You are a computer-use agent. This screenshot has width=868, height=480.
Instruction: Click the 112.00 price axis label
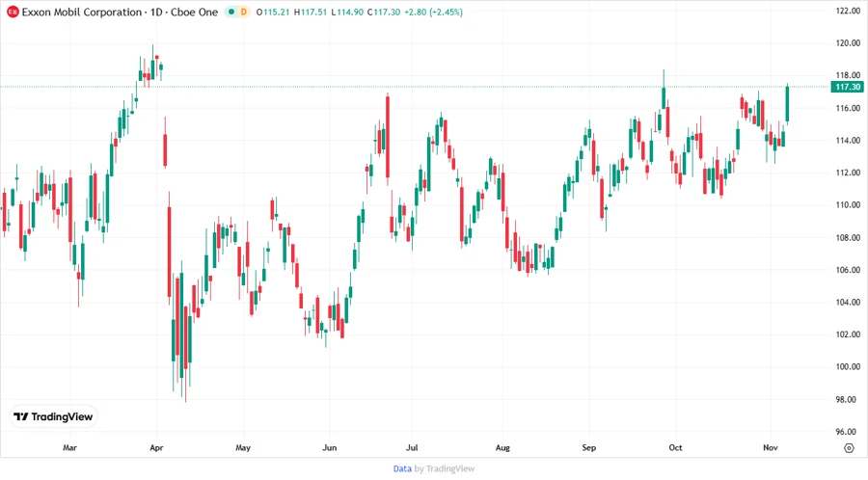(x=848, y=173)
